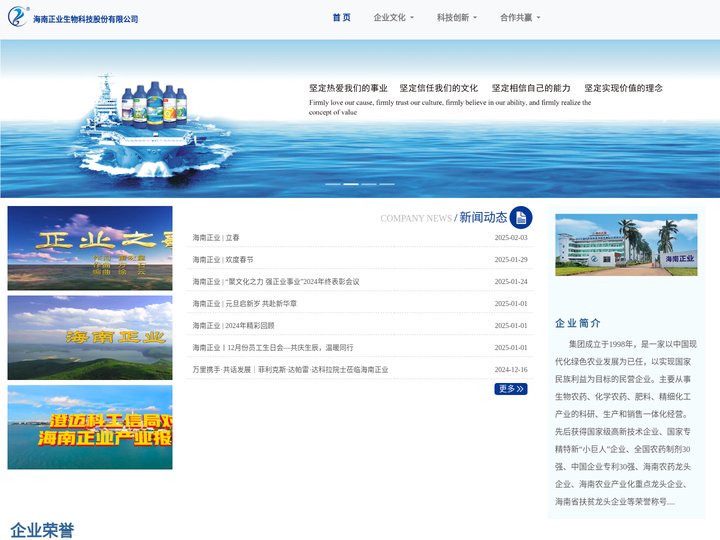Click the news document icon beside 新闻动态

pos(521,218)
